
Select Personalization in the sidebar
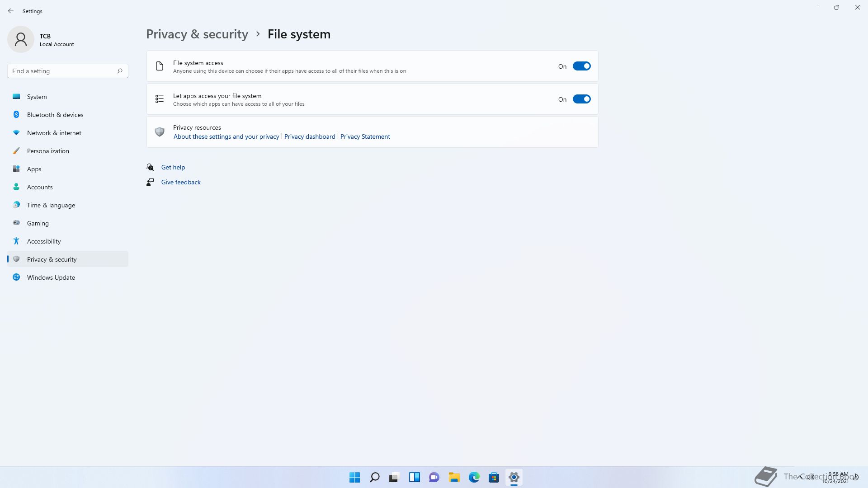[48, 151]
